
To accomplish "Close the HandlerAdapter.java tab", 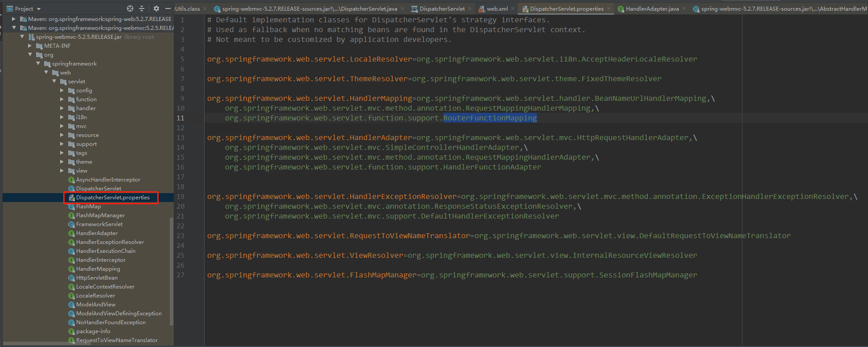I will pyautogui.click(x=684, y=8).
